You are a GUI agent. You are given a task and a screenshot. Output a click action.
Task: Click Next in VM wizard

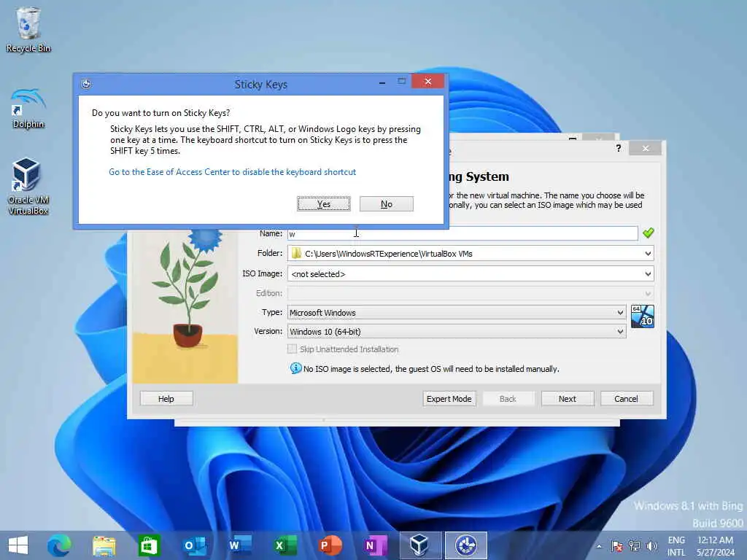[x=568, y=399]
